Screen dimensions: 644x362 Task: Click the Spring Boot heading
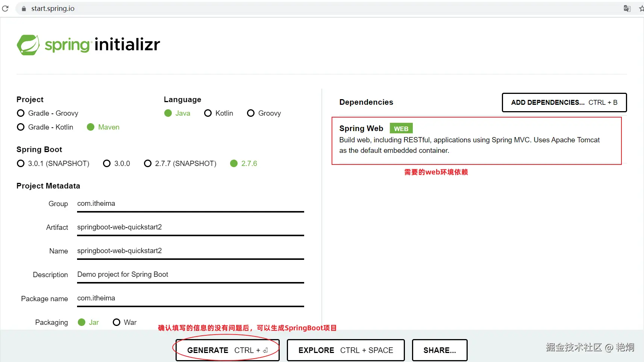[x=39, y=149]
